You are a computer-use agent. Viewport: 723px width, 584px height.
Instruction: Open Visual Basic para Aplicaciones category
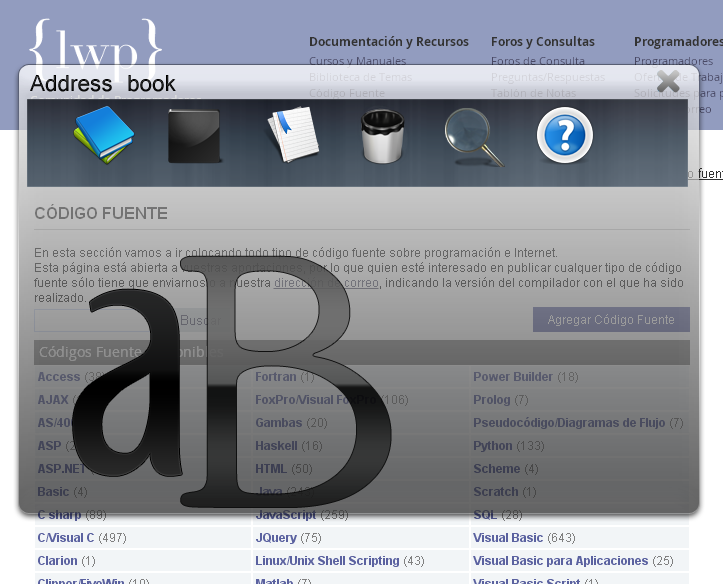click(x=560, y=561)
